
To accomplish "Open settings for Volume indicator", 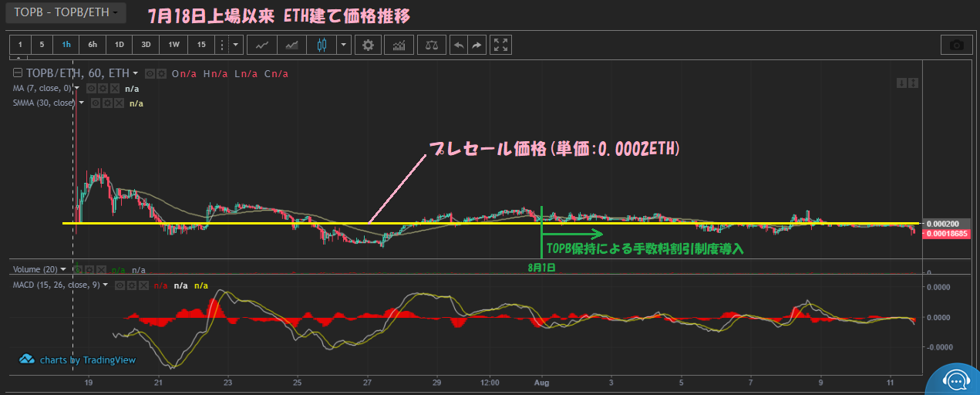I will click(x=88, y=270).
